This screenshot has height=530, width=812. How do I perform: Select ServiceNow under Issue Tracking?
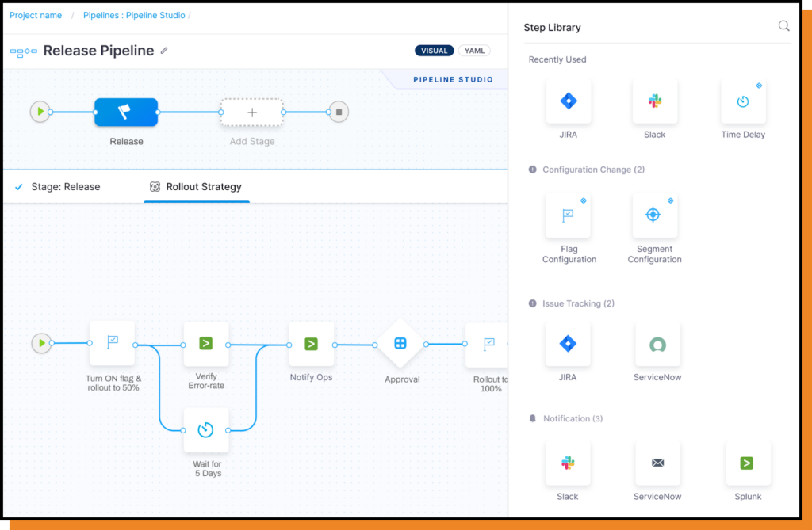coord(657,344)
